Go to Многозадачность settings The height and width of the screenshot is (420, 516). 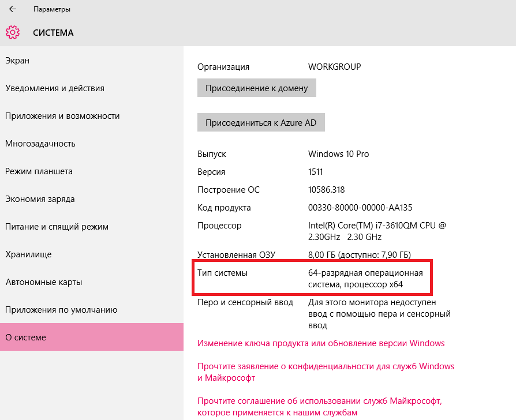40,144
